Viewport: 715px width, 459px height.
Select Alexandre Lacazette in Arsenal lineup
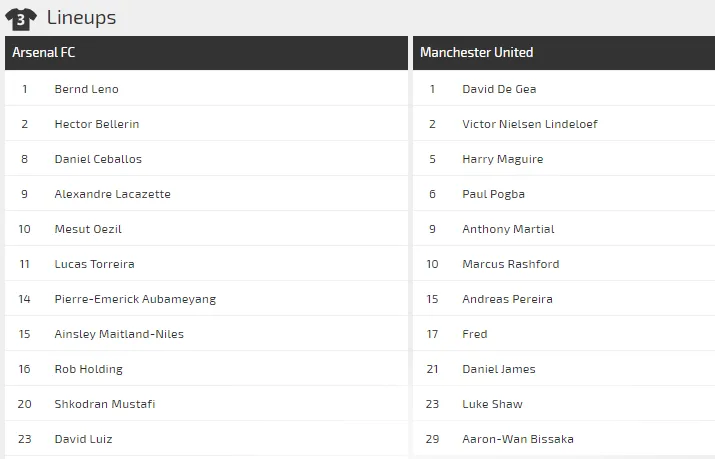tap(112, 194)
